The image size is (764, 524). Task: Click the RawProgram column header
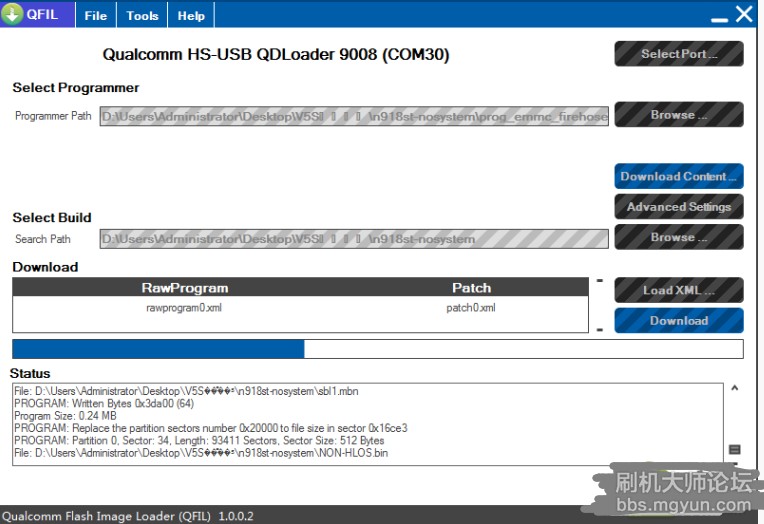tap(185, 288)
